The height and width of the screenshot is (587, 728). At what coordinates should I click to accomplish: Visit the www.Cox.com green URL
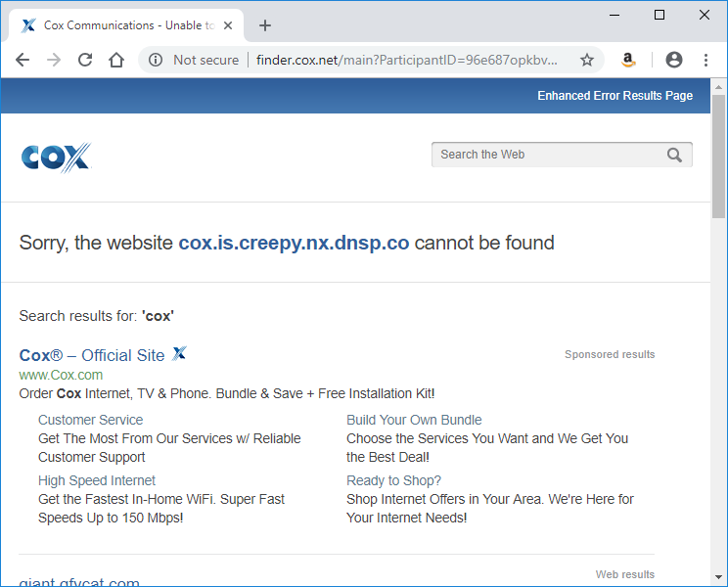[x=61, y=375]
